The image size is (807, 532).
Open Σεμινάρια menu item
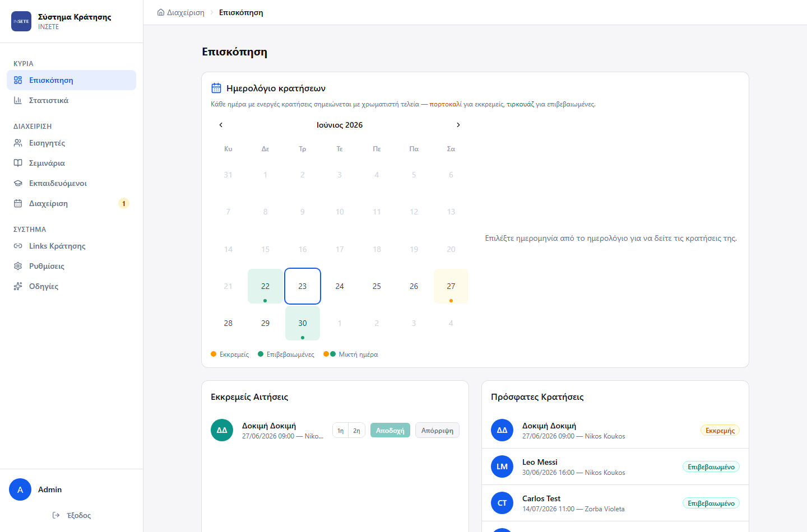(71, 163)
